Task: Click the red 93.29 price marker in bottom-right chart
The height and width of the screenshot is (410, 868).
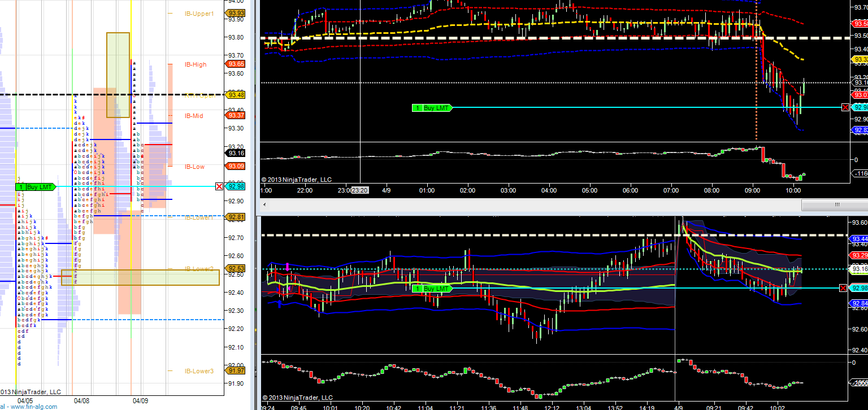Action: click(858, 256)
